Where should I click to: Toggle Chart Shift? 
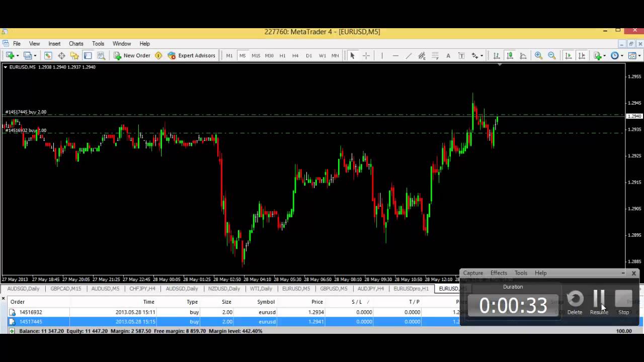(x=582, y=55)
